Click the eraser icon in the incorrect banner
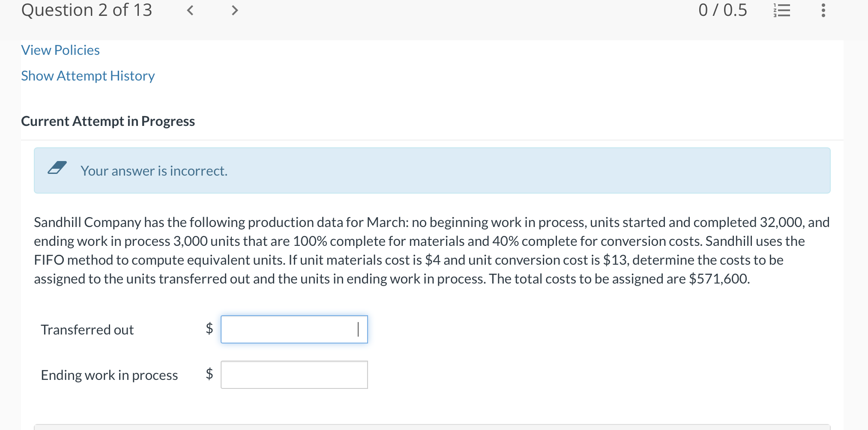Viewport: 868px width, 430px height. tap(57, 169)
